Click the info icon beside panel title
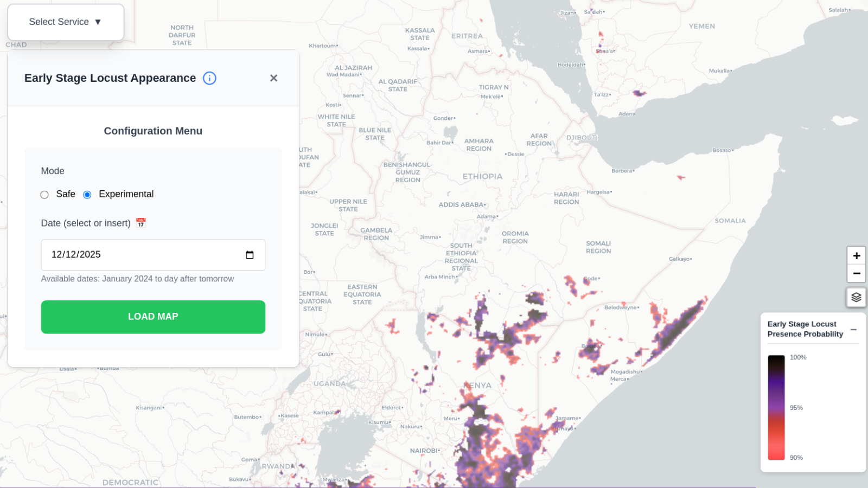Viewport: 868px width, 488px height. tap(209, 78)
